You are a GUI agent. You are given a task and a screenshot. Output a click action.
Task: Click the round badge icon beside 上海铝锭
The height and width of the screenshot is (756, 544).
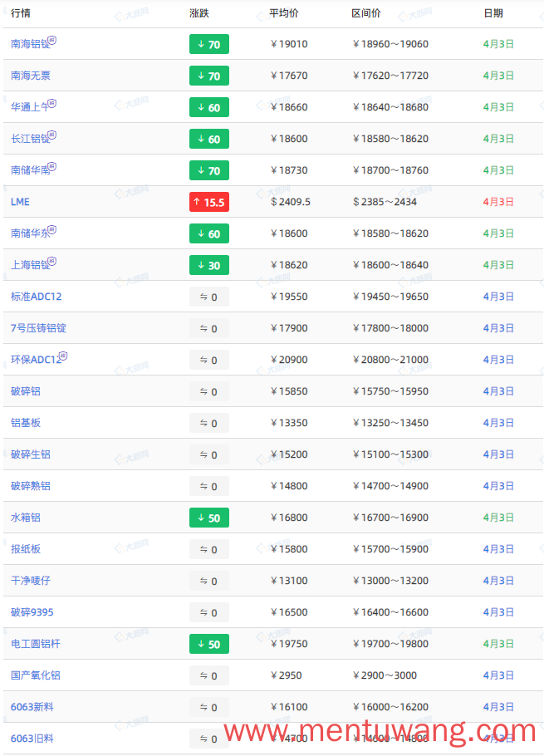[x=52, y=262]
